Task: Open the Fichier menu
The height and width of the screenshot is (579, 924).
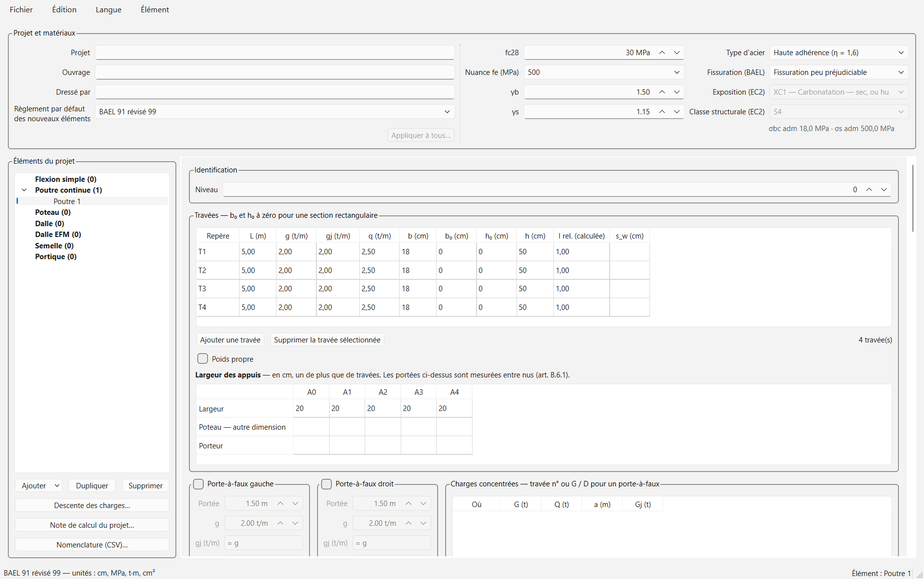Action: coord(21,9)
